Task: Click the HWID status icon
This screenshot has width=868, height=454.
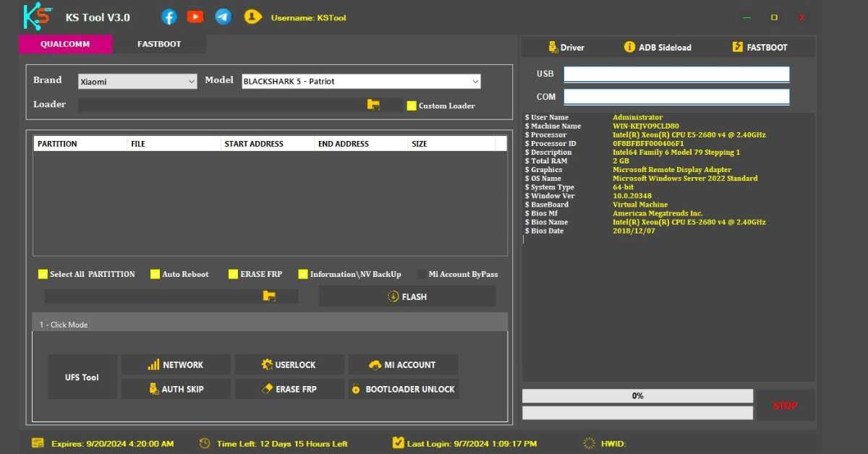Action: 589,443
